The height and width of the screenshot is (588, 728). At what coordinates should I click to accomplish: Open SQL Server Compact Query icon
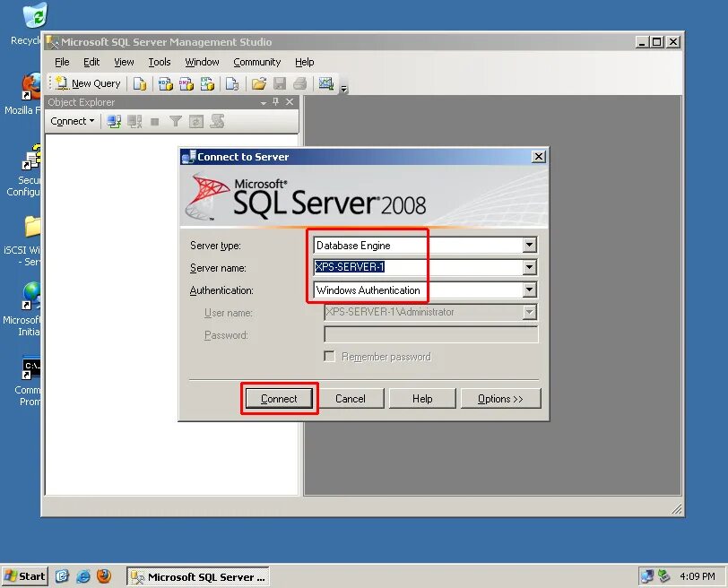(x=232, y=83)
